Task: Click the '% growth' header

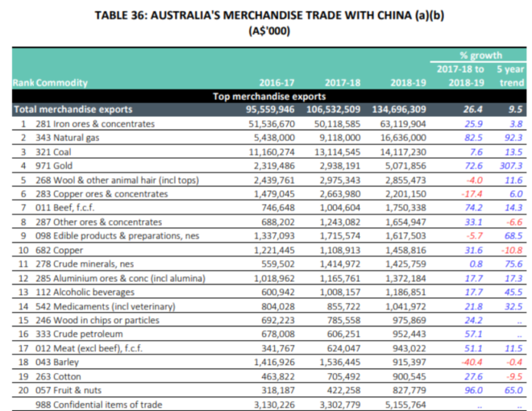Action: [480, 56]
